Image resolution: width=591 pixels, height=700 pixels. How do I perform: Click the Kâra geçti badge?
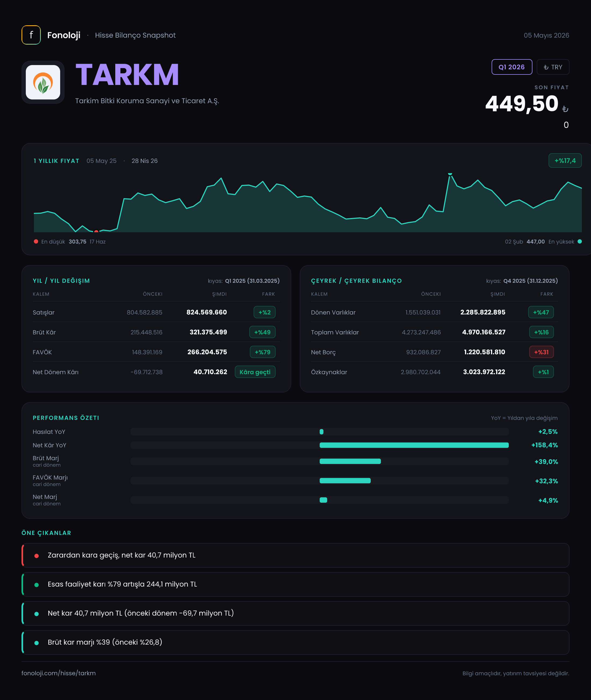point(255,372)
